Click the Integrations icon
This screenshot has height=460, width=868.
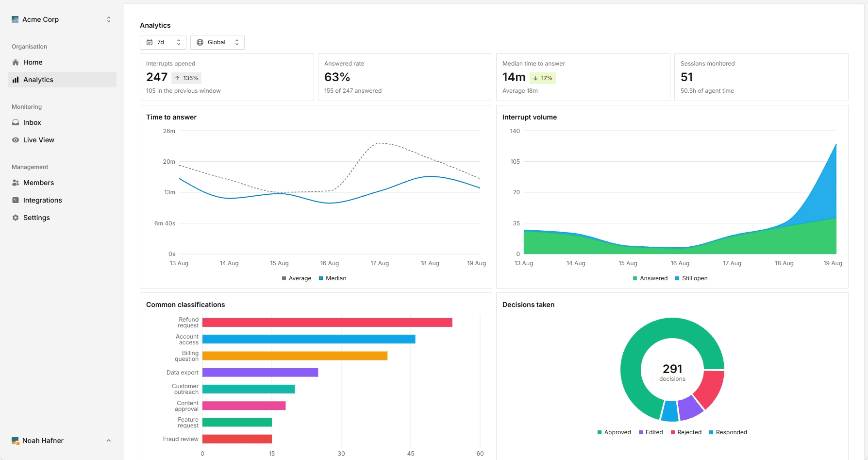click(x=16, y=200)
